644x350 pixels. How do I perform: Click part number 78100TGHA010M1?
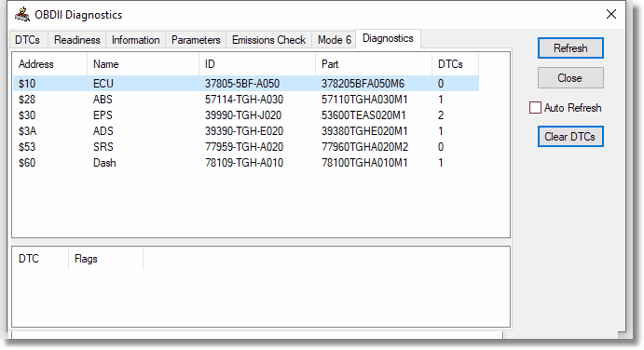pos(364,163)
